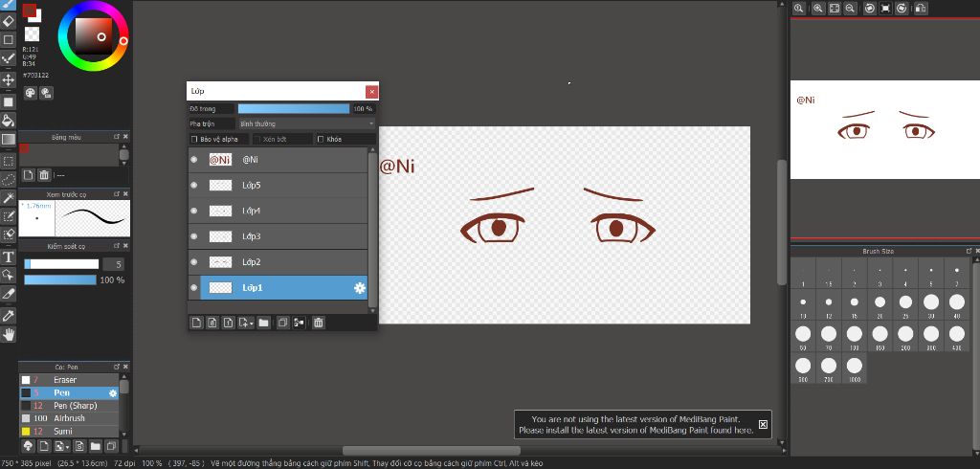Add a new folder in the layer panel
Screen dimensions: 980x469
click(263, 323)
